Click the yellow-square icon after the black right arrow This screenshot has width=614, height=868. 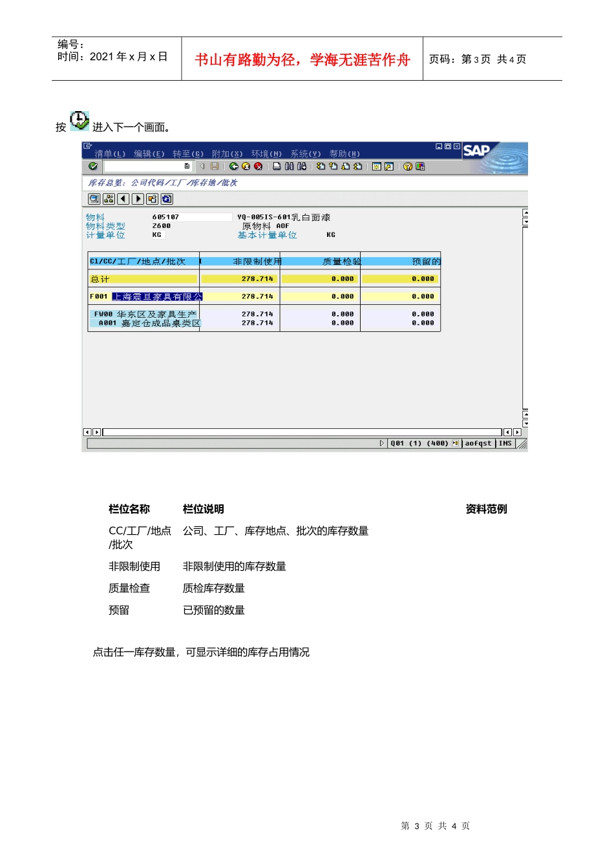pos(153,199)
